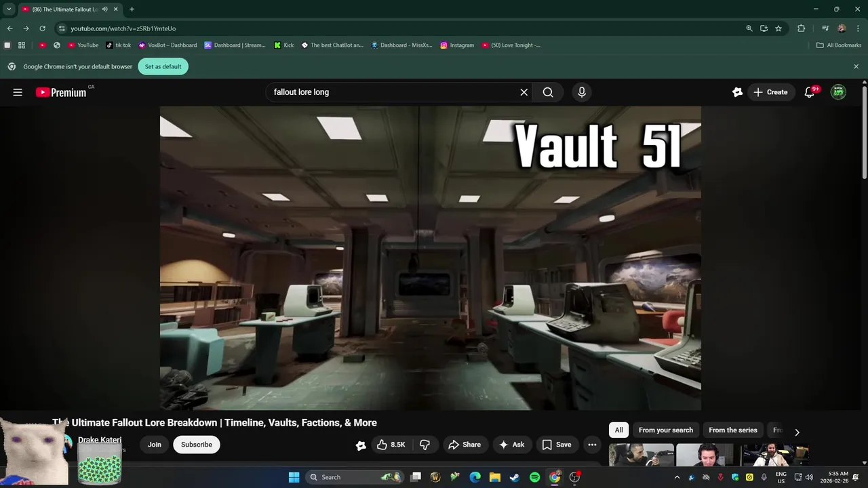
Task: Open Chrome three-dot menu
Action: pos(857,28)
